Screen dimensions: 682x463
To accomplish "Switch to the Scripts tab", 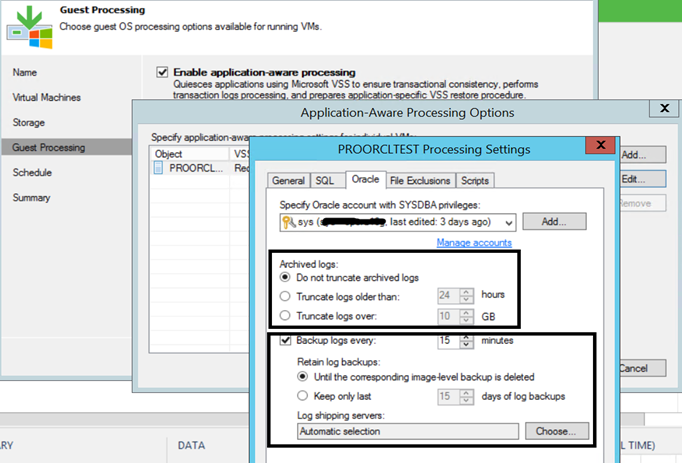I will point(475,181).
